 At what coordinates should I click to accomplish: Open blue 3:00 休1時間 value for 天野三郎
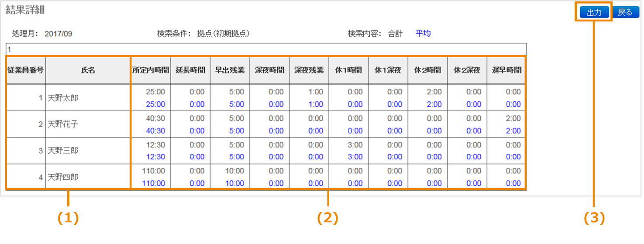pos(355,157)
